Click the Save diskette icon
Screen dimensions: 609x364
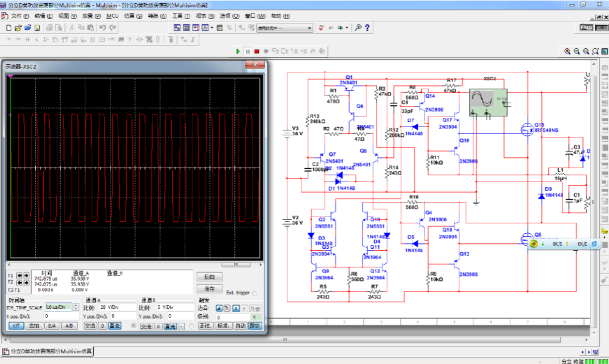[x=37, y=28]
